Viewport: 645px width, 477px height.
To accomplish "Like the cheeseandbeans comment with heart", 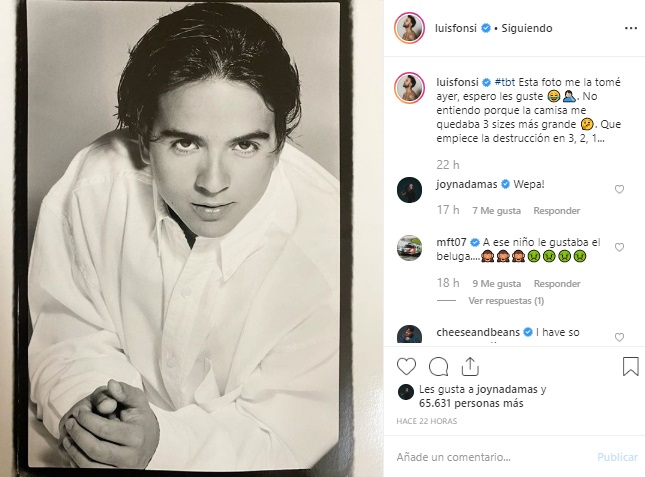I will pos(620,337).
